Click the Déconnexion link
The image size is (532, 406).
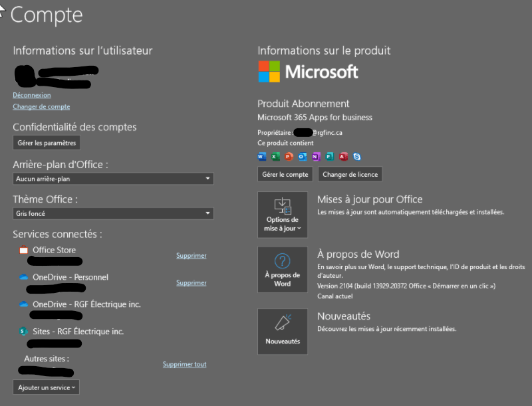click(x=32, y=95)
